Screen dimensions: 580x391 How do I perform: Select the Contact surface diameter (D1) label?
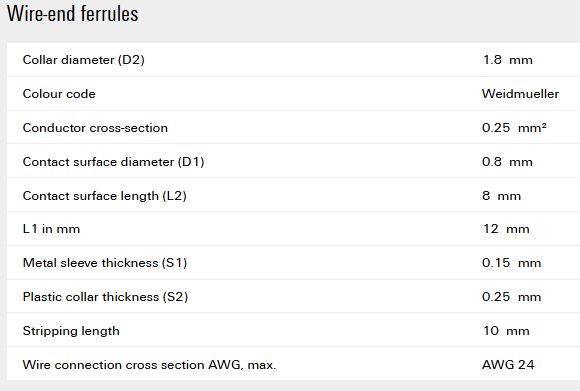click(114, 162)
